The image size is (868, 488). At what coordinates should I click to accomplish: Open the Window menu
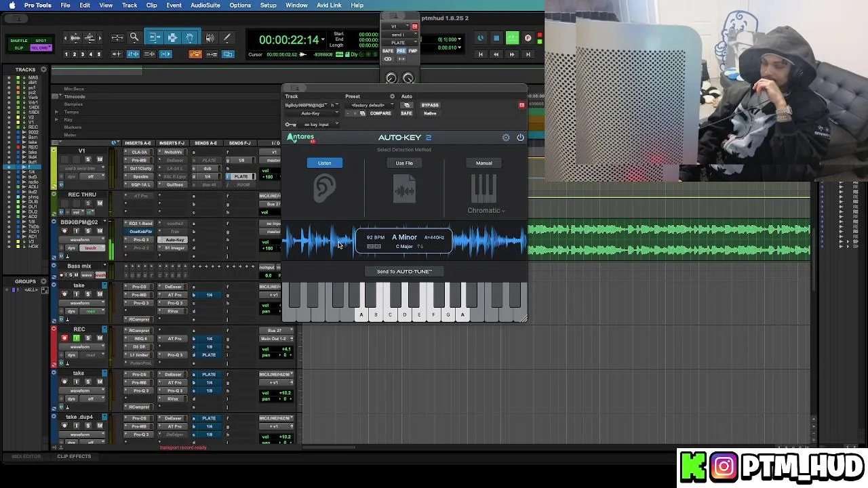pos(296,5)
